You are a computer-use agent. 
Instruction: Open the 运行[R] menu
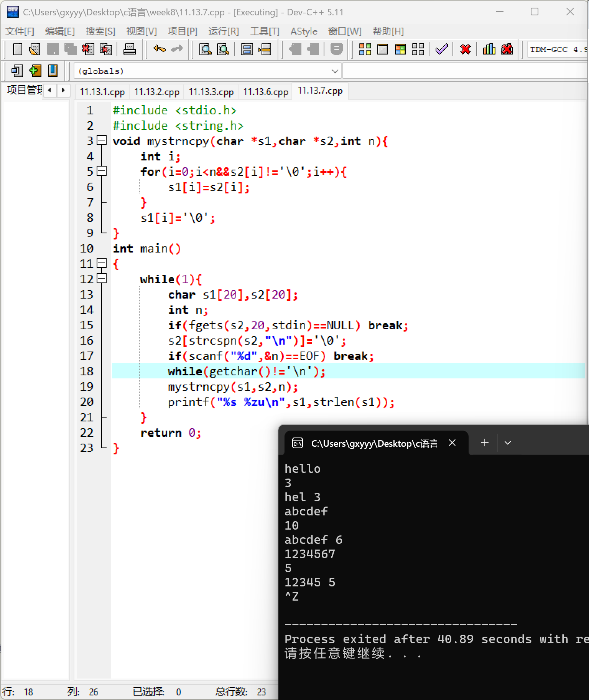[x=224, y=31]
